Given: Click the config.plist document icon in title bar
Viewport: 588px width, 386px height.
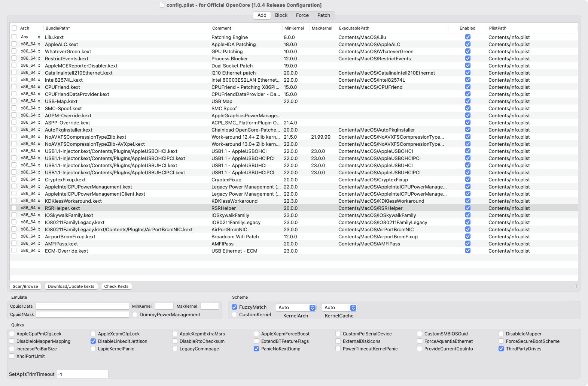Looking at the screenshot, I should pyautogui.click(x=162, y=5).
